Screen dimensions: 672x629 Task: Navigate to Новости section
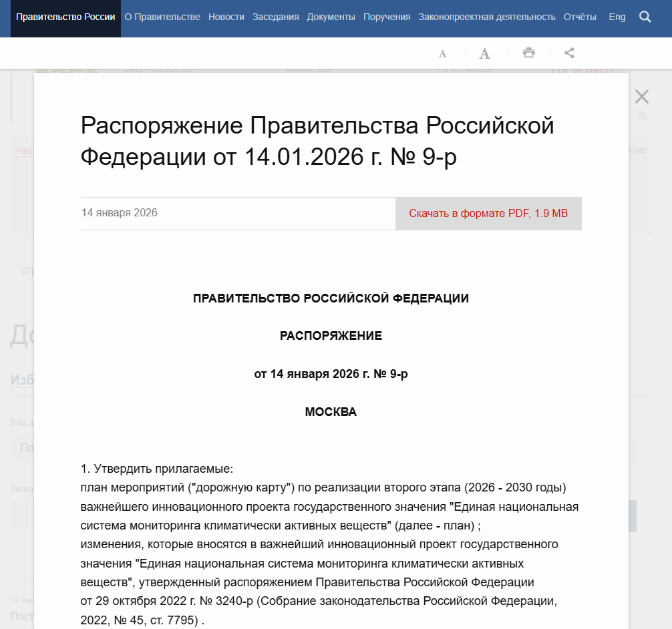[x=226, y=17]
